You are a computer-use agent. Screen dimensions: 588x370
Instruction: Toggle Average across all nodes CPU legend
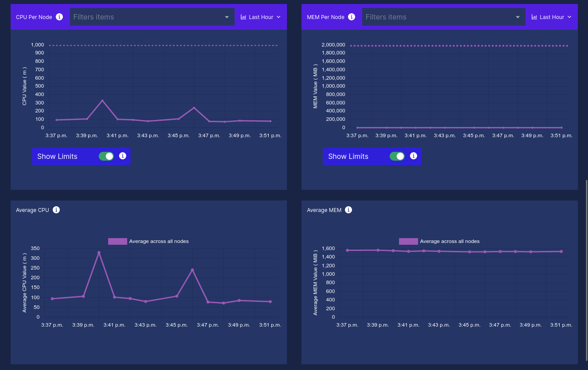148,241
